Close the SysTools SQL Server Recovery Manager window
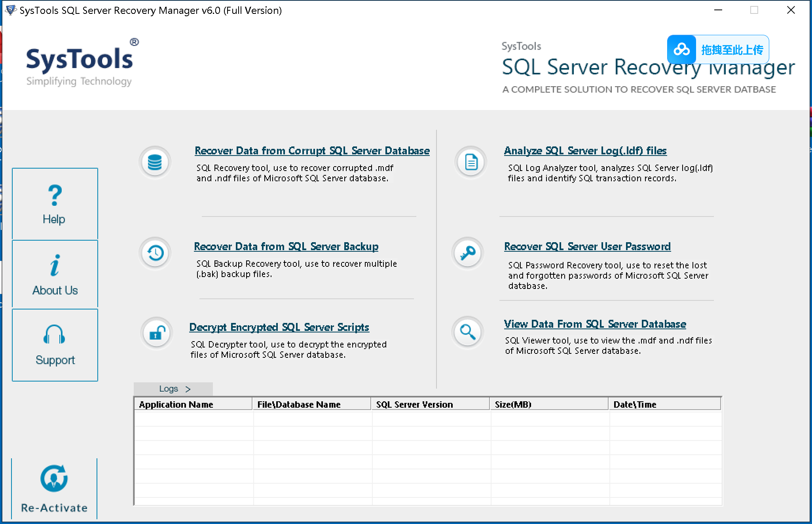 (791, 10)
